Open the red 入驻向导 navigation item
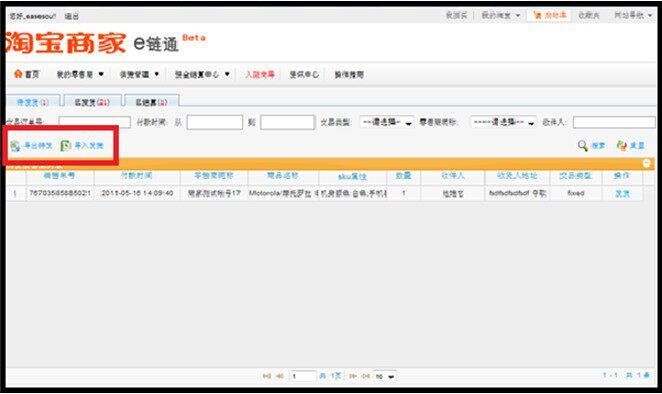662x394 pixels. 260,74
